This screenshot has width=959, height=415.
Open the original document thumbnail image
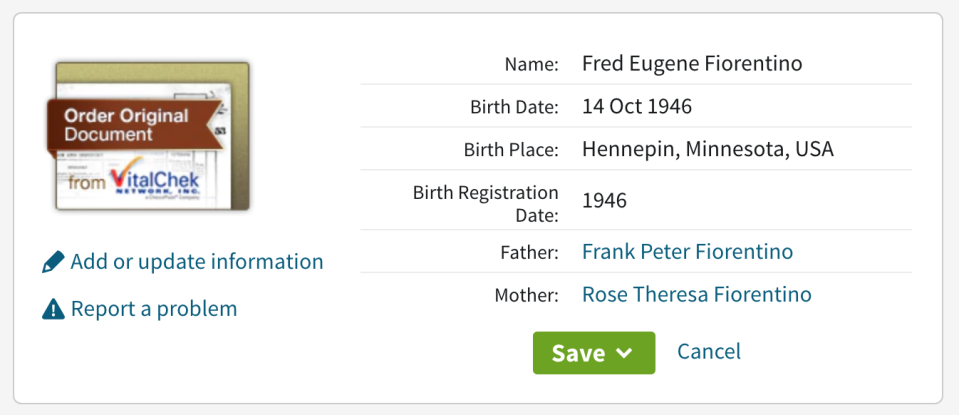152,136
